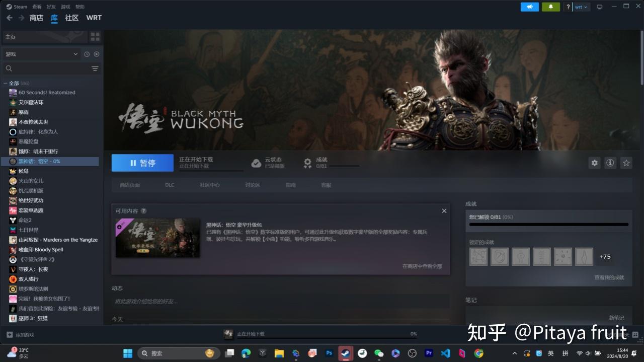The width and height of the screenshot is (644, 362).
Task: Open Photoshop from the taskbar
Action: [329, 353]
